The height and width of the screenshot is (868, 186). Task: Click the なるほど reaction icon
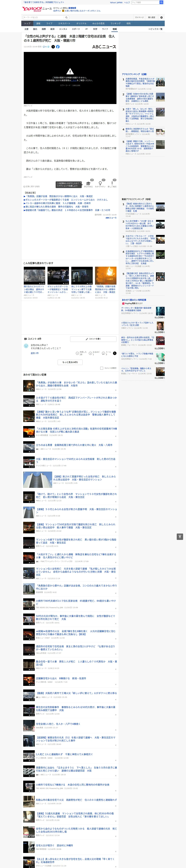pos(91,353)
